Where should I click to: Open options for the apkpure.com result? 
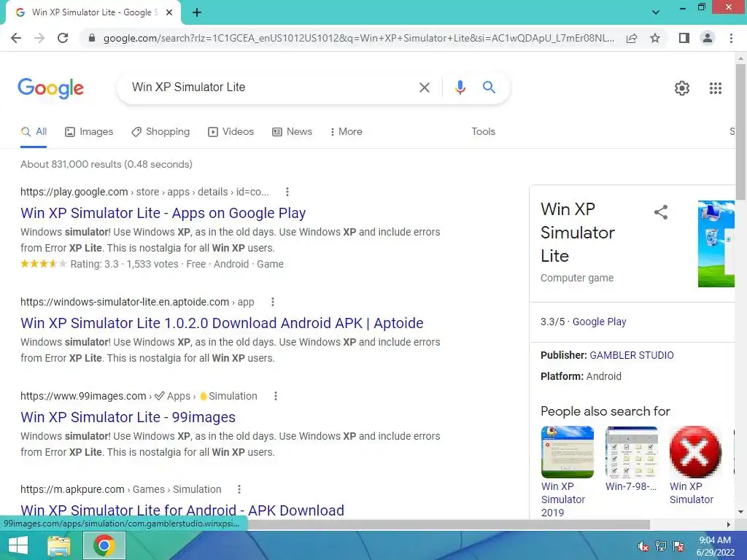(239, 489)
